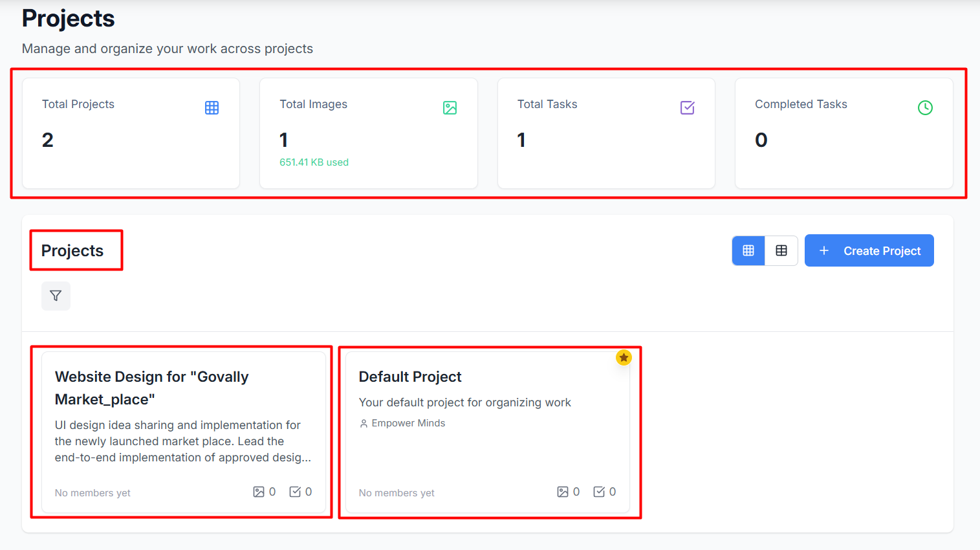
Task: Click image count icon on Govally card
Action: (x=259, y=492)
